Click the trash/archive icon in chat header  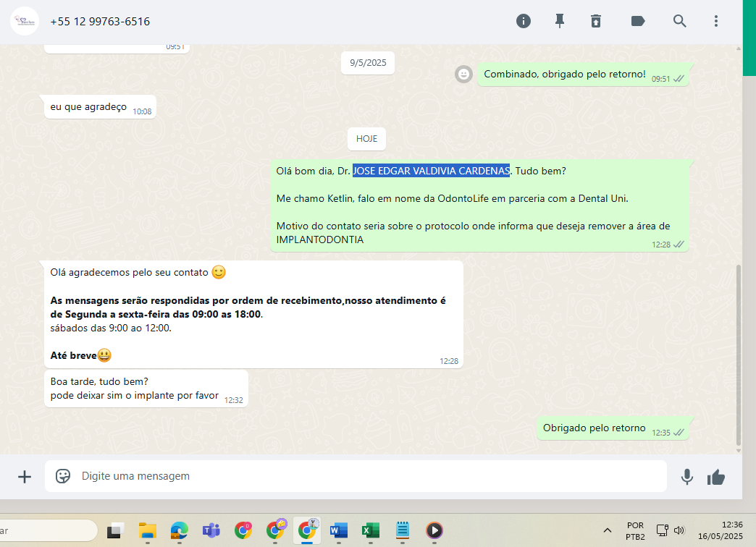pos(596,21)
